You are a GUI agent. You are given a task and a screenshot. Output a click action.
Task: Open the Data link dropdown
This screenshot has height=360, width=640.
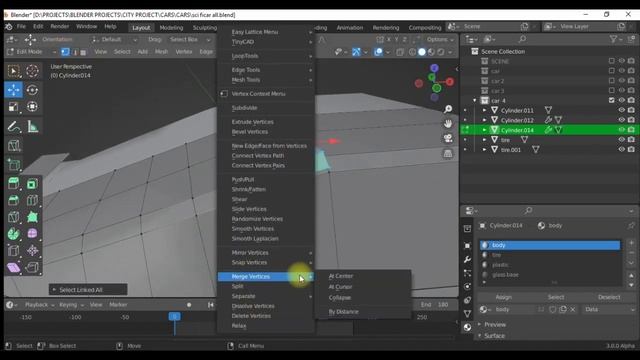click(x=609, y=309)
